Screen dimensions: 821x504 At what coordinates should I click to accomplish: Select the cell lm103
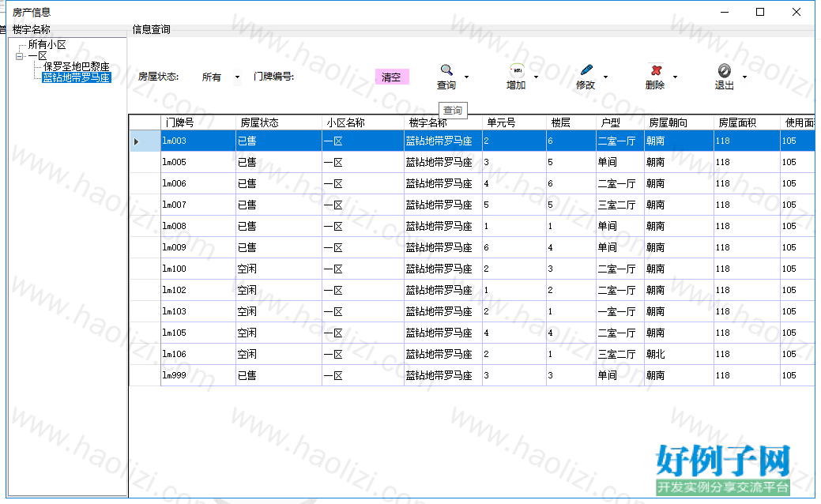pyautogui.click(x=198, y=311)
